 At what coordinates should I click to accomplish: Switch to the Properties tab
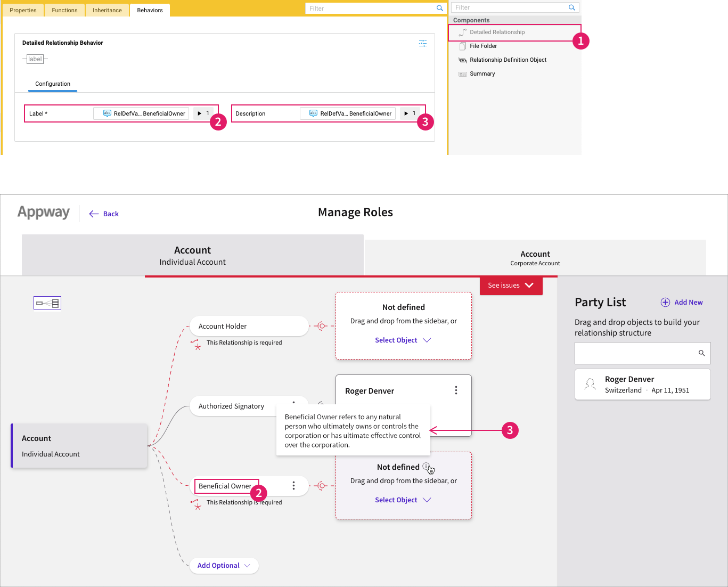(23, 10)
